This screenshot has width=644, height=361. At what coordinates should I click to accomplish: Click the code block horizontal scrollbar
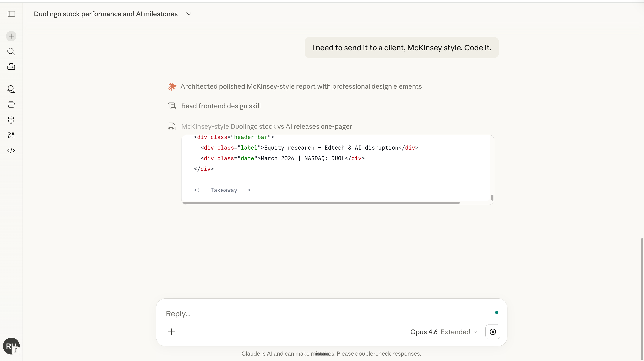(321, 203)
